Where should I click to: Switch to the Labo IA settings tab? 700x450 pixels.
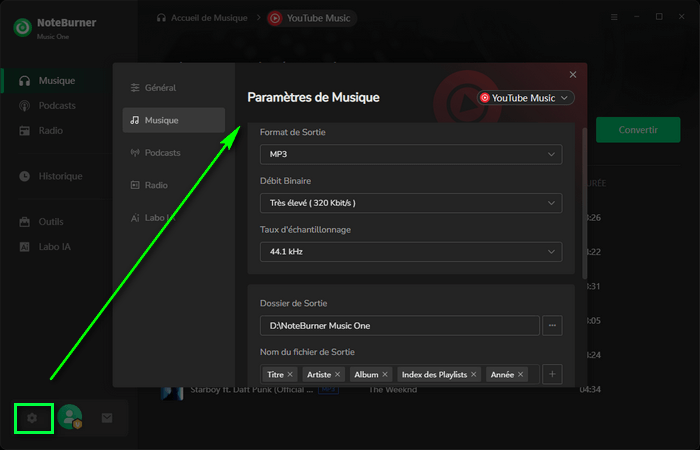coord(174,218)
